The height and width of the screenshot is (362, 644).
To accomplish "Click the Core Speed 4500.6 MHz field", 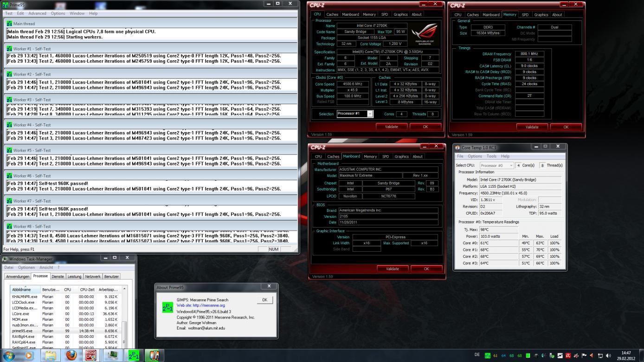I will pos(353,84).
